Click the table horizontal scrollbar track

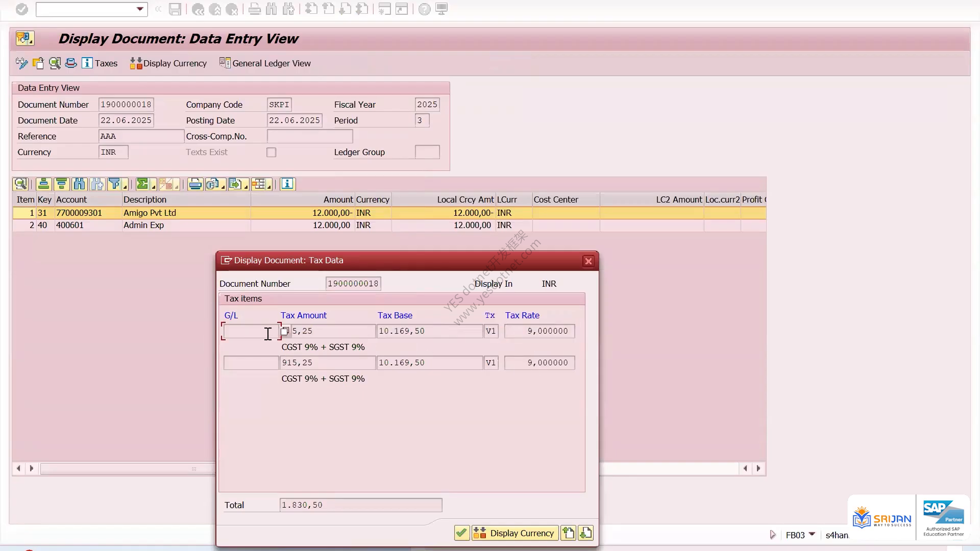pyautogui.click(x=128, y=468)
